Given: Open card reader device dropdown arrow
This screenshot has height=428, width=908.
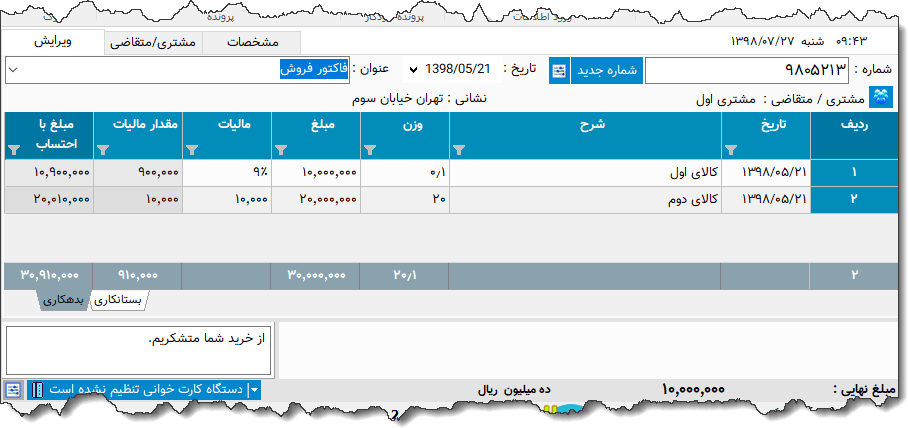Looking at the screenshot, I should pyautogui.click(x=254, y=390).
